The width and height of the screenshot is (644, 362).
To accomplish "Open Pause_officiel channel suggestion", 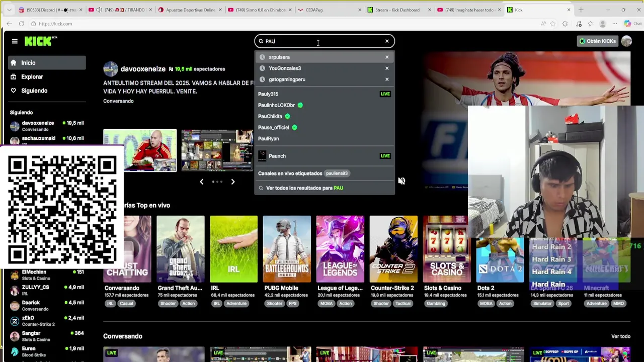I will (324, 127).
